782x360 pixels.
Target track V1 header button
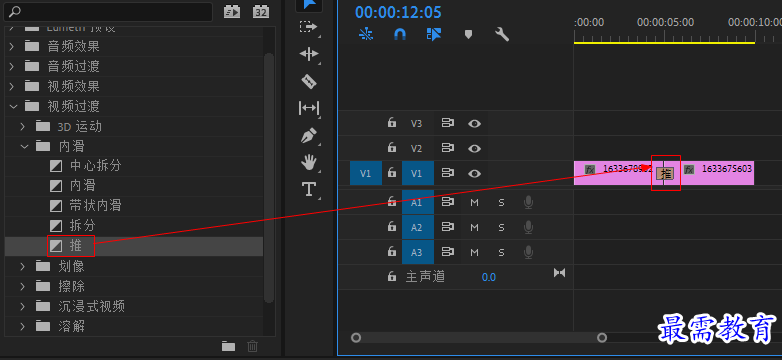tap(417, 173)
